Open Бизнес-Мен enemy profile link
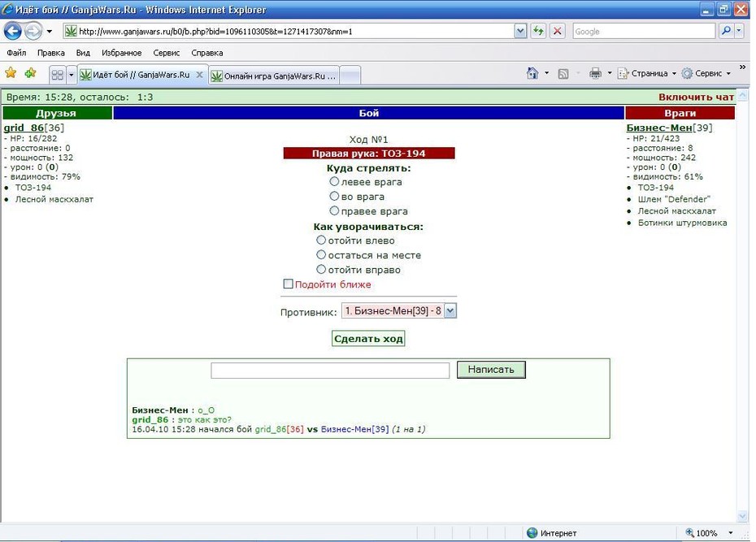 pos(659,128)
